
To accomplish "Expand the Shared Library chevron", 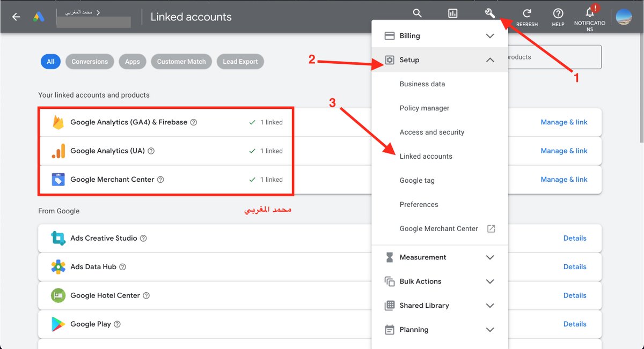I will 489,306.
